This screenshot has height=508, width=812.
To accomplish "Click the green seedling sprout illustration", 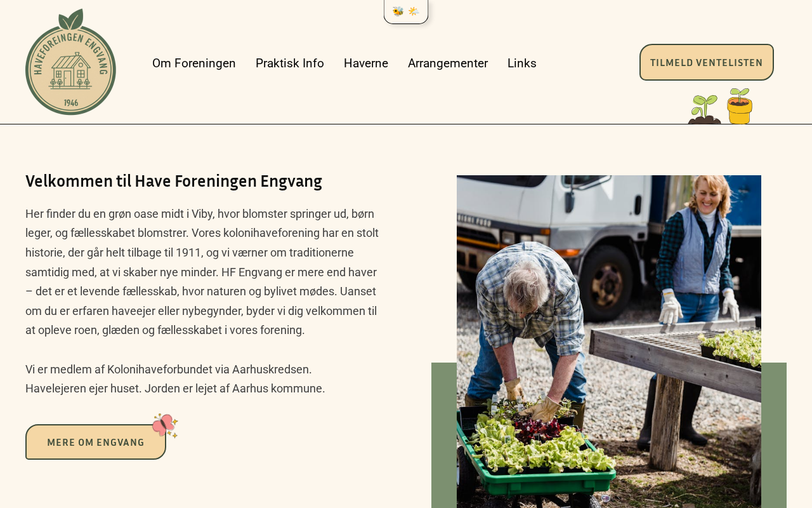I will click(704, 109).
